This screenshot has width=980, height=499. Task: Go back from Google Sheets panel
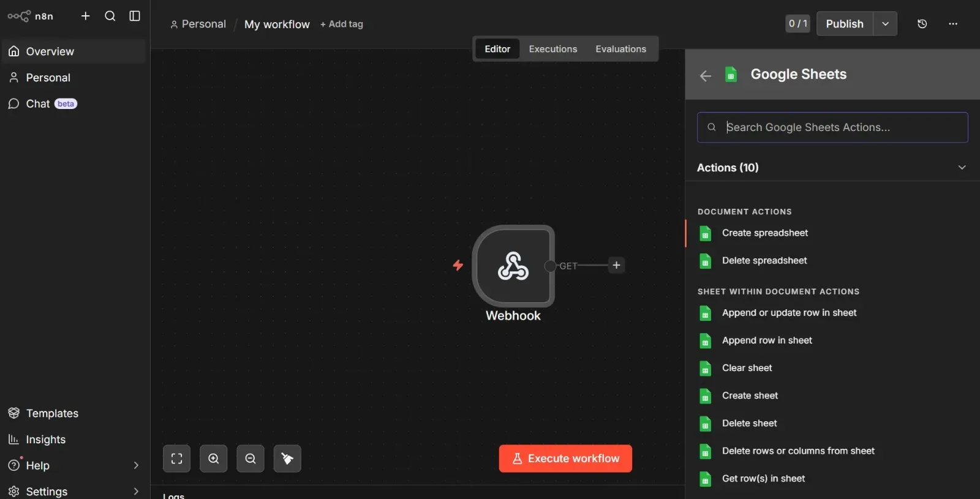coord(706,75)
